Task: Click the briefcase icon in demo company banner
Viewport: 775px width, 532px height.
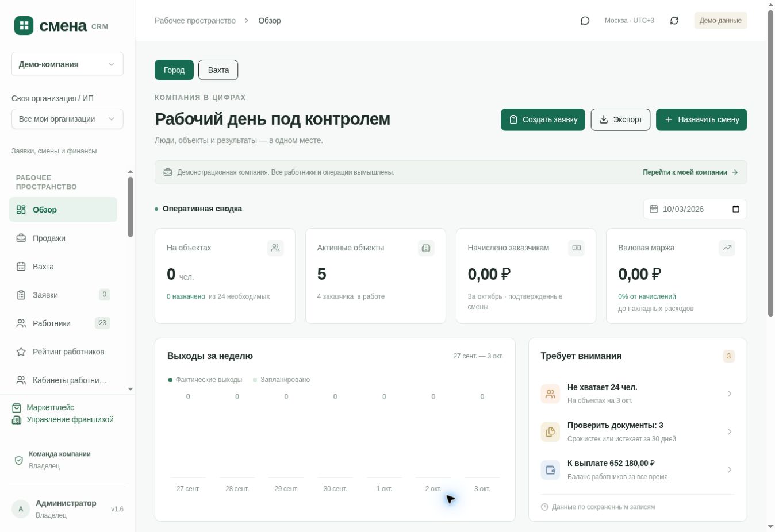Action: (168, 172)
